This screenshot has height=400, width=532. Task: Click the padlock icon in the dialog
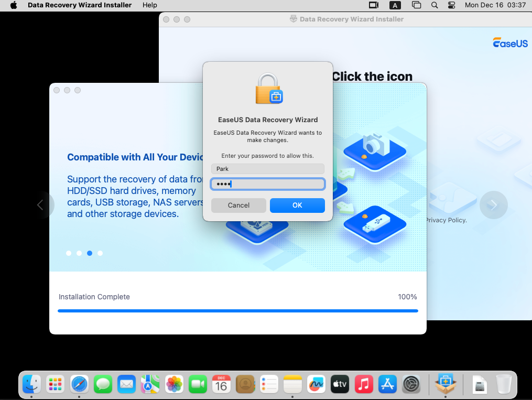tap(269, 89)
